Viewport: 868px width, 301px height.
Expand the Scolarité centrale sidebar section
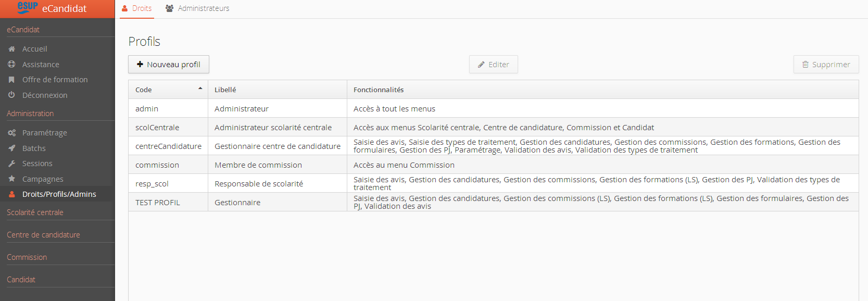click(x=35, y=212)
